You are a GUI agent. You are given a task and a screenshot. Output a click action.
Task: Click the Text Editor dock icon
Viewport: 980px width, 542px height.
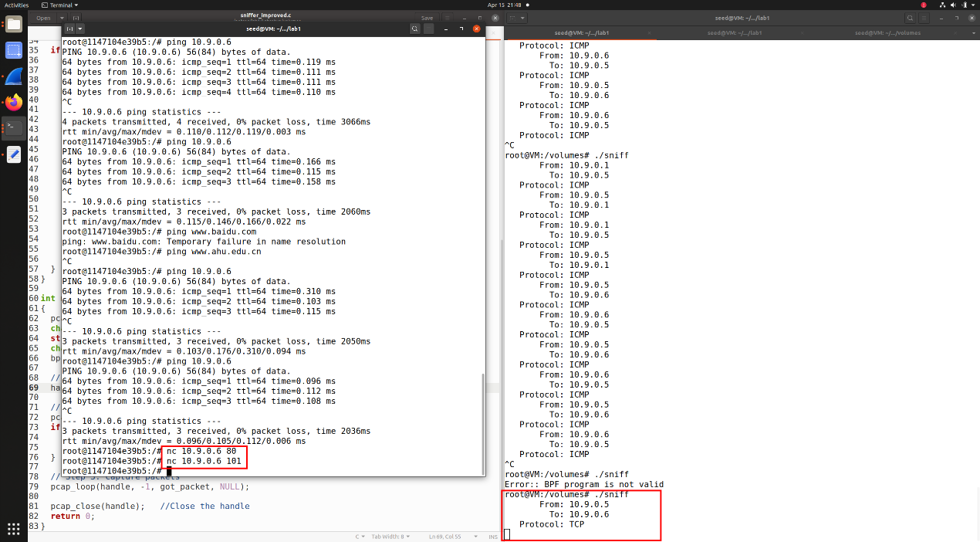tap(14, 154)
